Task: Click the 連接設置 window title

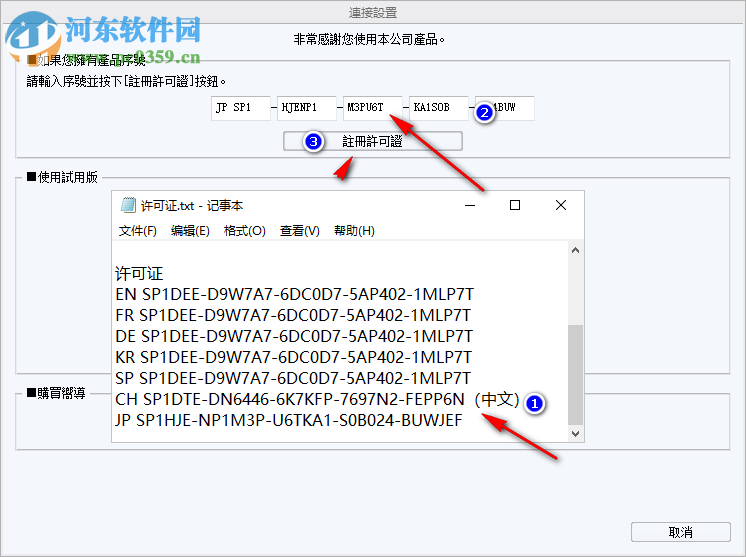Action: [373, 13]
